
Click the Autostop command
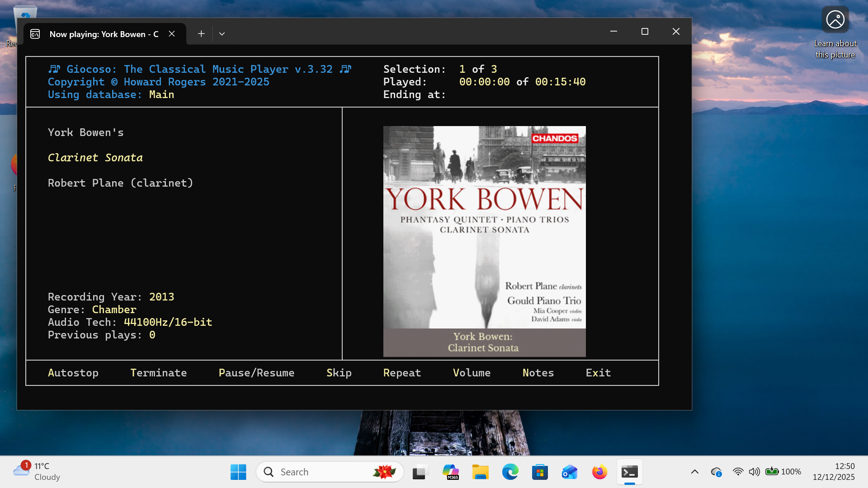coord(73,373)
